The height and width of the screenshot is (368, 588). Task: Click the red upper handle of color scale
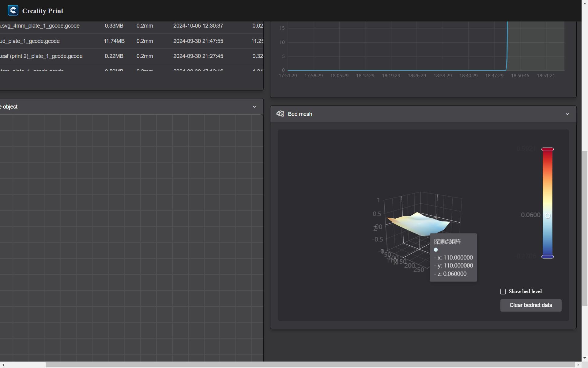548,149
